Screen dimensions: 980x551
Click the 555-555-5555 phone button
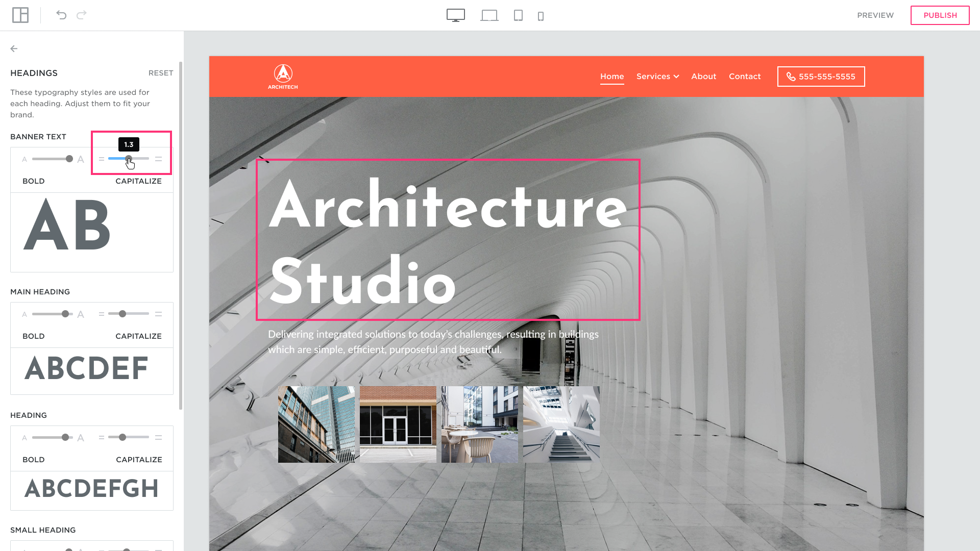[821, 77]
